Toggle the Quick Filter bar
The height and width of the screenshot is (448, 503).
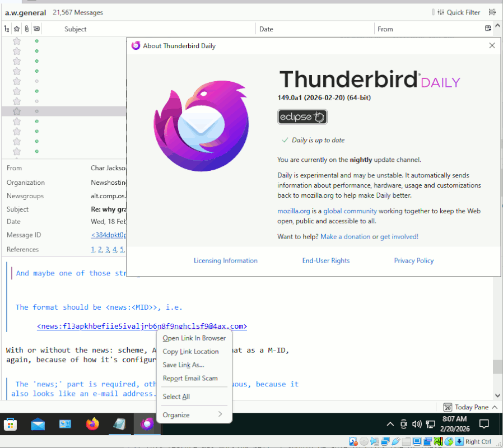[x=459, y=12]
